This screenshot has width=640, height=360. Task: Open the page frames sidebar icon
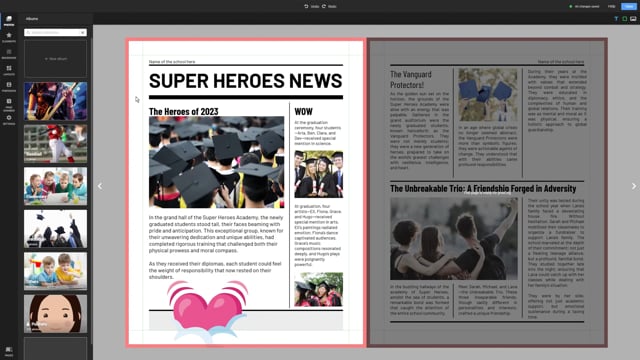tap(9, 104)
